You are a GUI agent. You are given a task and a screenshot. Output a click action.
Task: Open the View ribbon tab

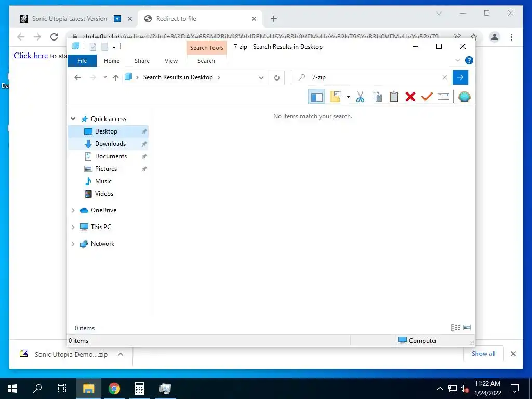[x=171, y=61]
